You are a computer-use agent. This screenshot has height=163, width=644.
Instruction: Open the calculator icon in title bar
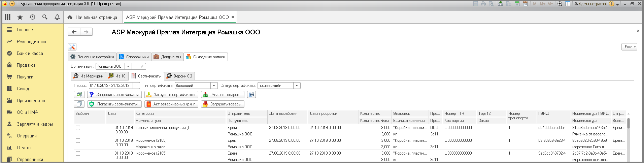(x=517, y=4)
